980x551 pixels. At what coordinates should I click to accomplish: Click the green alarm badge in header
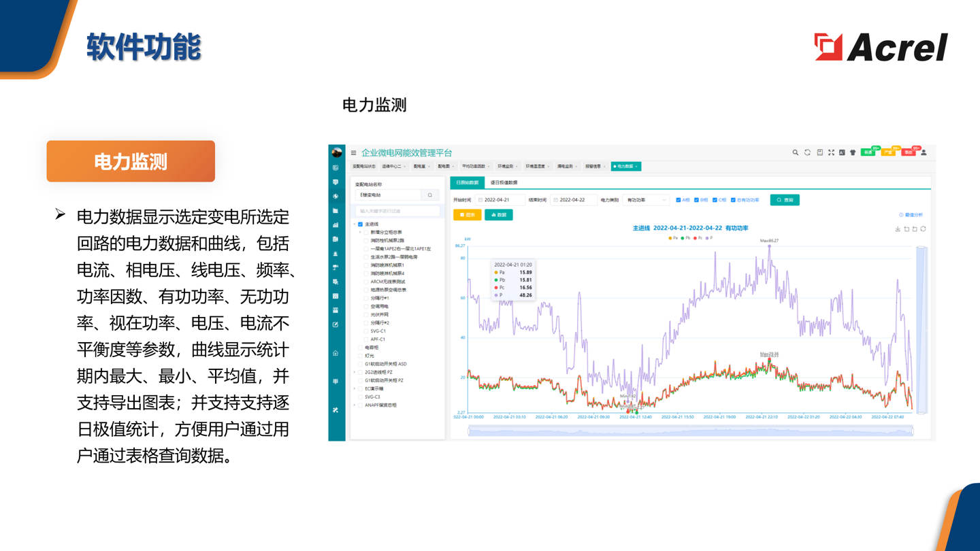[868, 152]
